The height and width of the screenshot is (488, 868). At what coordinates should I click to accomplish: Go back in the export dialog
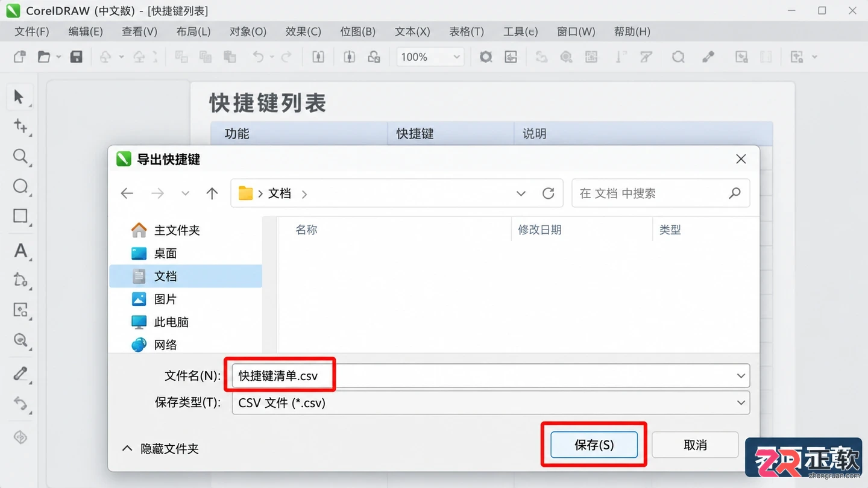pos(127,193)
